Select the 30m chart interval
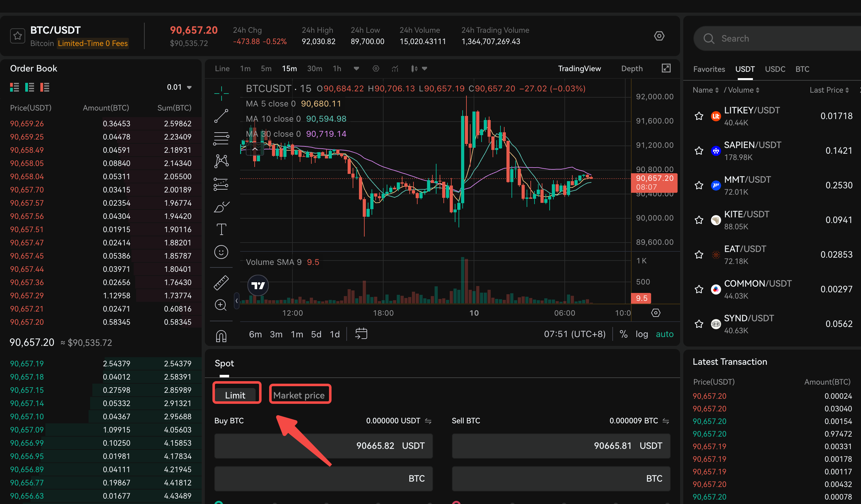Viewport: 861px width, 504px height. 315,69
